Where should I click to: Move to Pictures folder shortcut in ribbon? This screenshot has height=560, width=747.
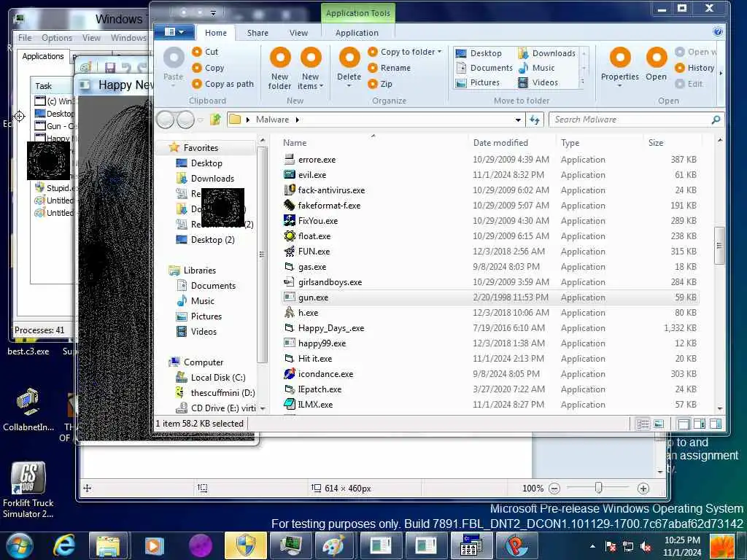click(x=478, y=82)
